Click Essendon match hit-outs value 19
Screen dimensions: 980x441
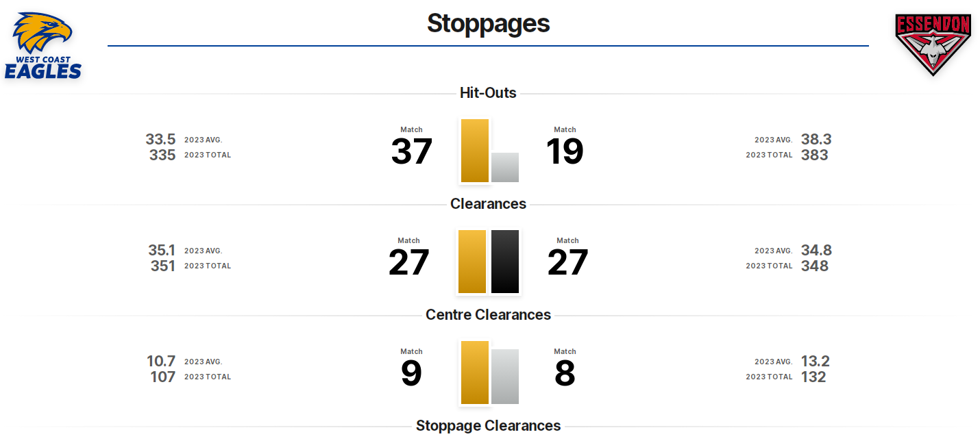pos(565,152)
